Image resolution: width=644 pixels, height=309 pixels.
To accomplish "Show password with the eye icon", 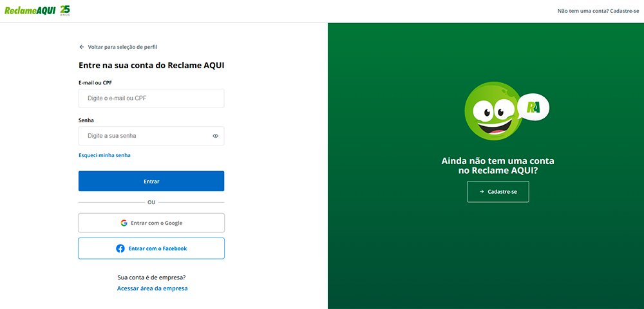I will [x=215, y=136].
